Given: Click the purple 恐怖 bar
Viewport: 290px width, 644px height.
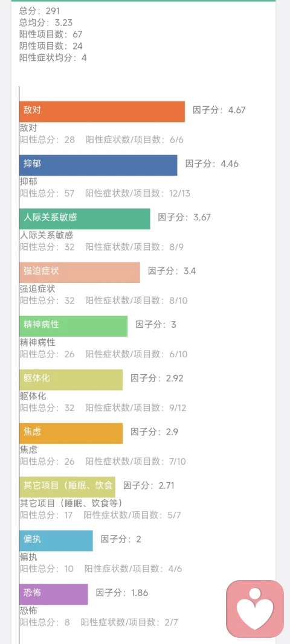Looking at the screenshot, I should [54, 595].
